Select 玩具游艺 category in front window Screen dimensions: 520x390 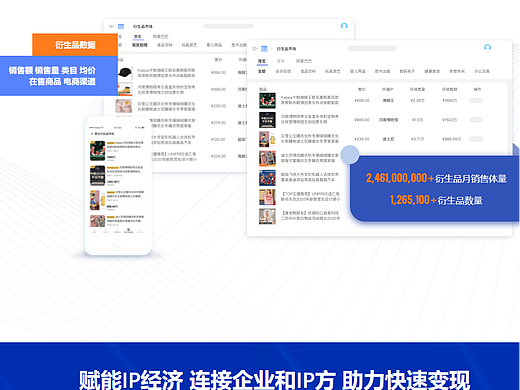(333, 71)
